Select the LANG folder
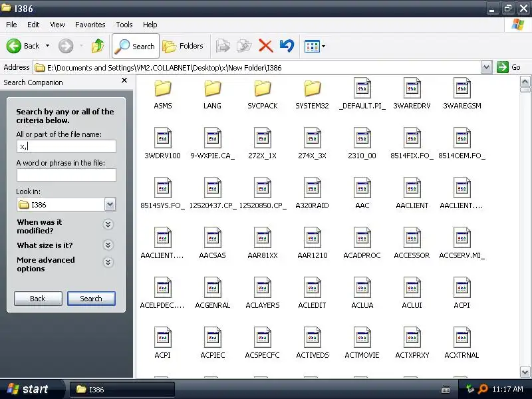Screen dimensions: 532x399 [x=213, y=88]
